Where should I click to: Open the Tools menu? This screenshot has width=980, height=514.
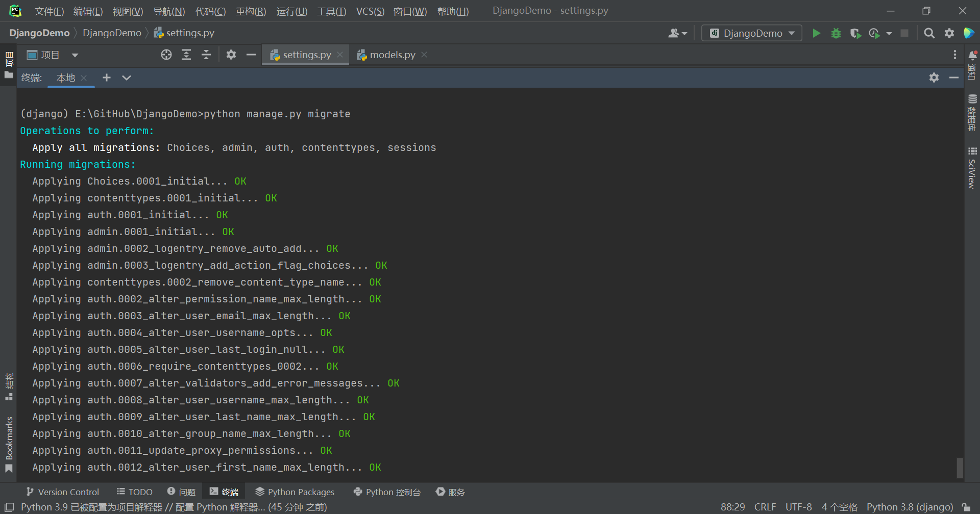[331, 11]
